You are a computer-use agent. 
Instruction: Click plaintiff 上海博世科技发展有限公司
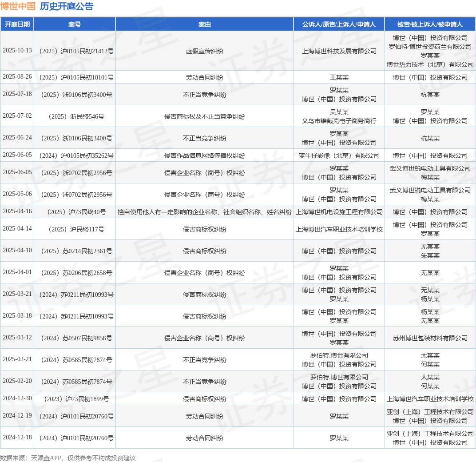click(339, 51)
